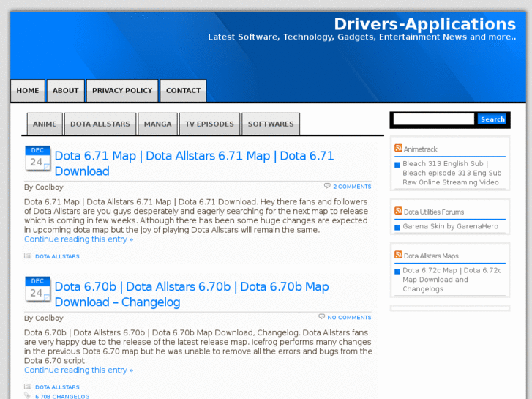Click the Dota Allstars Maps RSS icon

pyautogui.click(x=398, y=255)
